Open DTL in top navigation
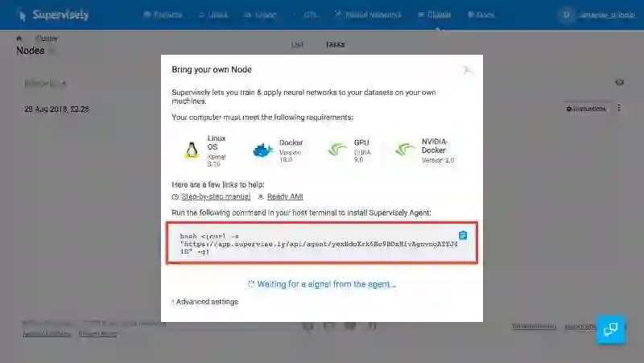644x363 pixels. coord(306,14)
